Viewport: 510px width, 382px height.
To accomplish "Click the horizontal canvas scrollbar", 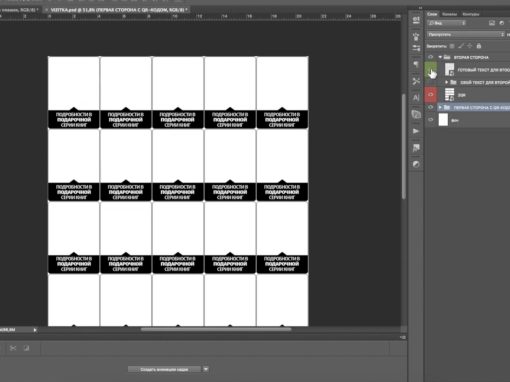I will pos(216,329).
